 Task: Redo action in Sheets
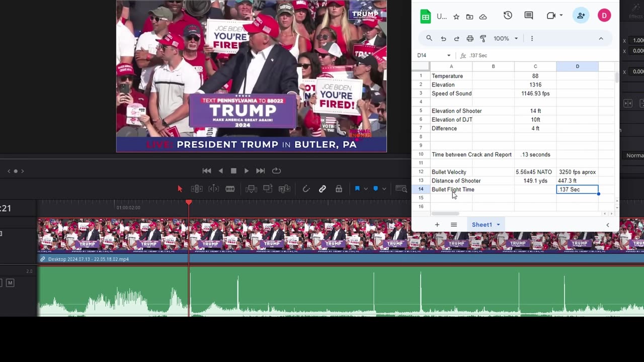[456, 38]
